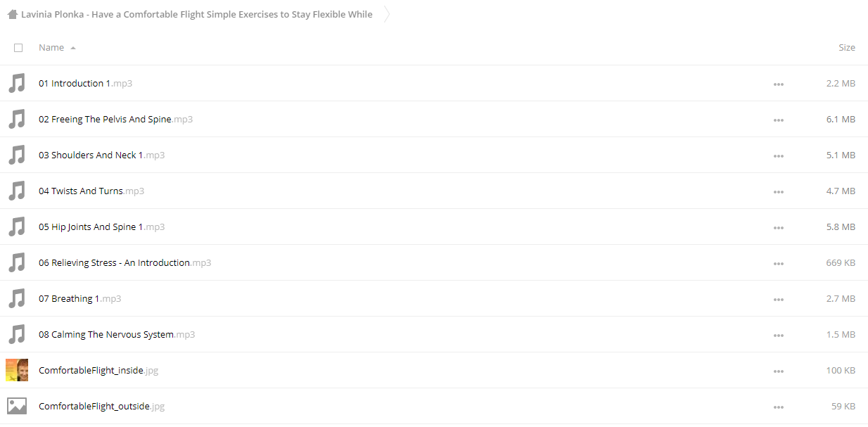Click music note icon for 01 Introduction 1

click(x=16, y=84)
